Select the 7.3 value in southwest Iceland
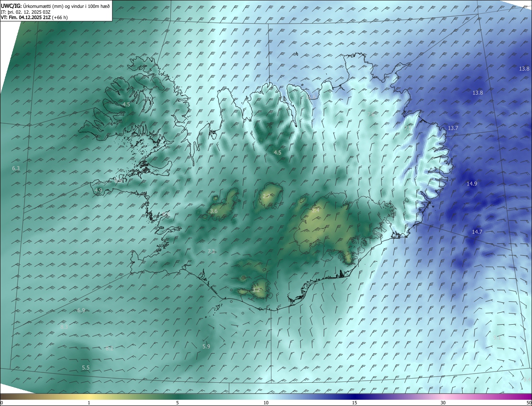 211,252
